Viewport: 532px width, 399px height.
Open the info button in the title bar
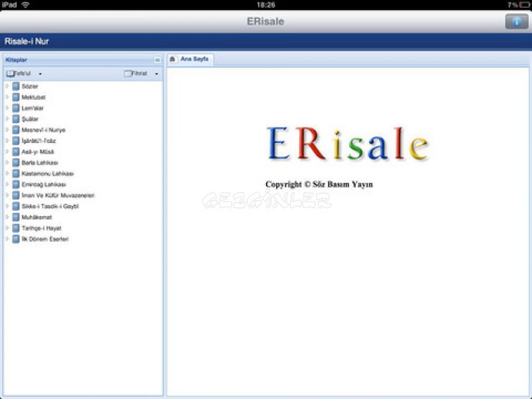(517, 22)
